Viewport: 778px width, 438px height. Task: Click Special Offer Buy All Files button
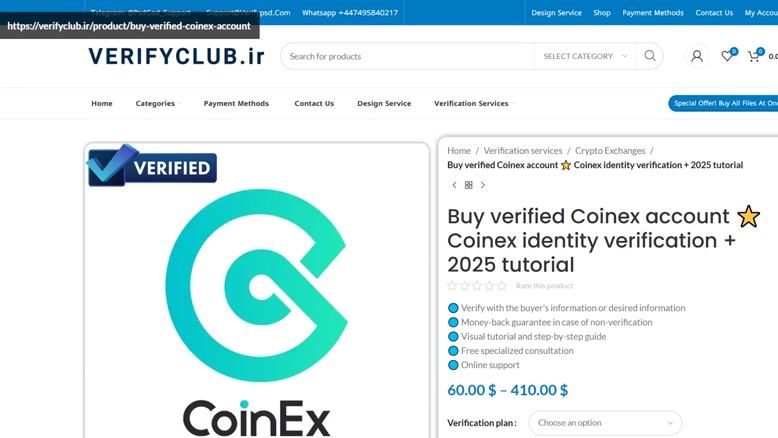click(x=723, y=103)
